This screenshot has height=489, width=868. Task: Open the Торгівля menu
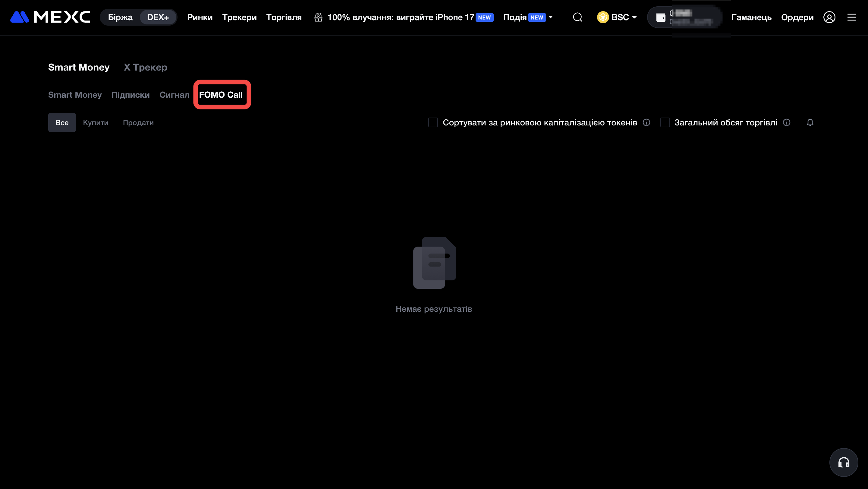[284, 17]
